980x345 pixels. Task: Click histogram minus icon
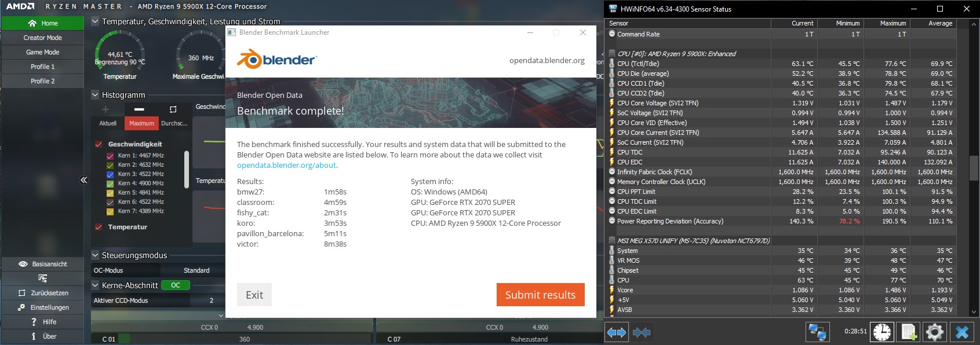tap(139, 109)
